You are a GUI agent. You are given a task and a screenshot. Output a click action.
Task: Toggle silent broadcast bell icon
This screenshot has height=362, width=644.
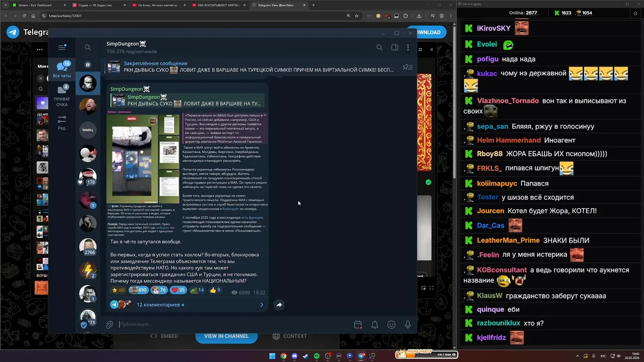coord(374,325)
